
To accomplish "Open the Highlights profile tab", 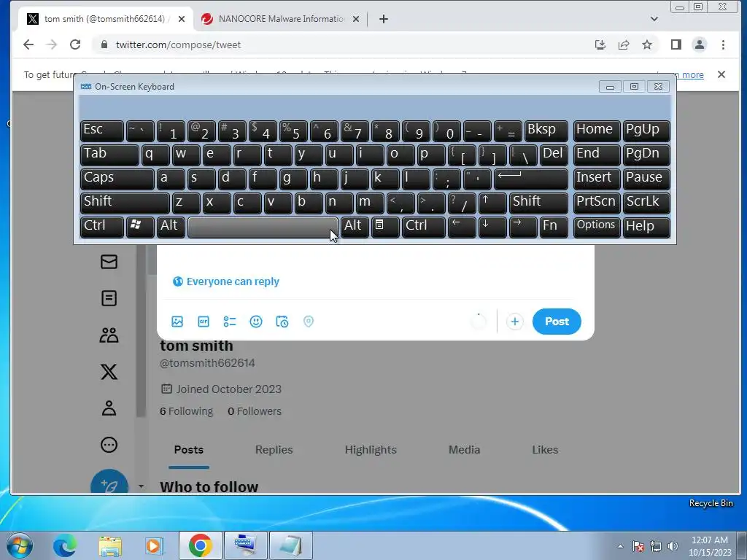I will 371,449.
